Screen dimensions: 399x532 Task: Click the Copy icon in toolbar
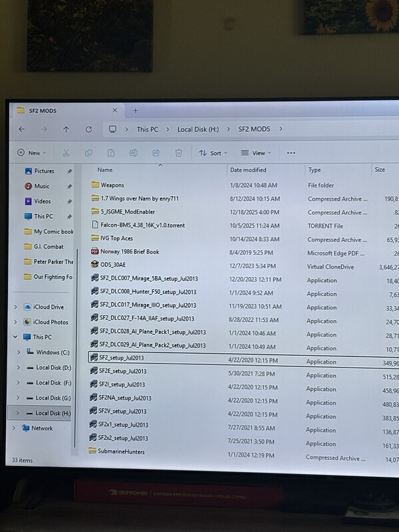coord(88,153)
